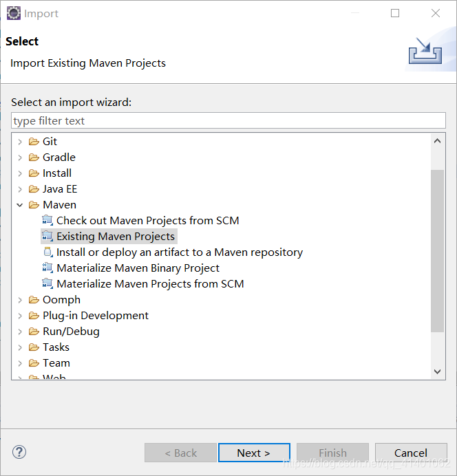This screenshot has height=476, width=457.
Task: Click the Tasks folder icon
Action: (34, 347)
